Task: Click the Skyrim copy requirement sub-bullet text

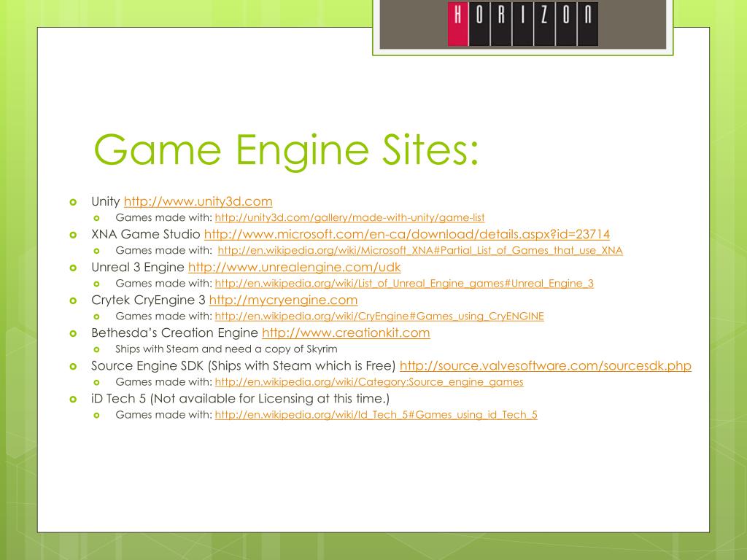Action: click(x=226, y=349)
